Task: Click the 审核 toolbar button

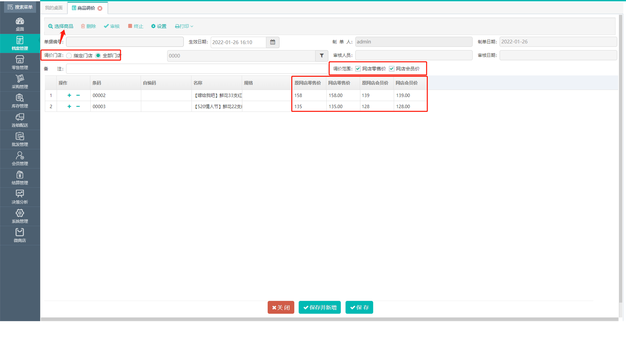Action: coord(112,26)
